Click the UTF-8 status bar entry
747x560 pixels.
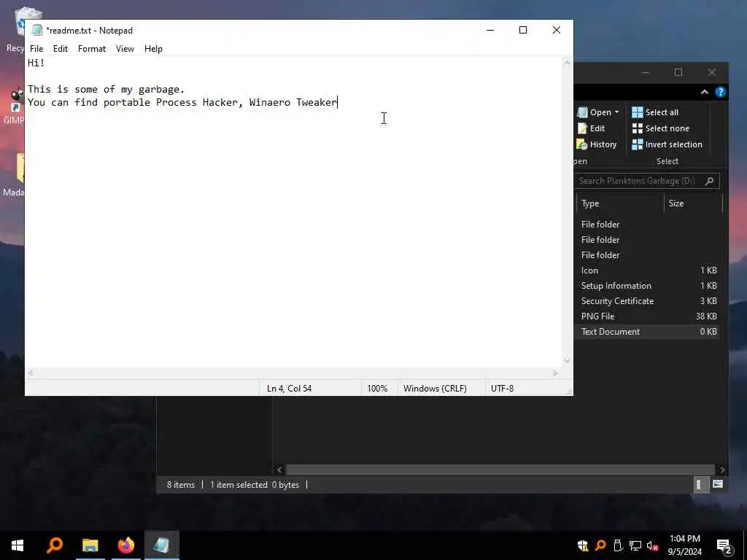tap(502, 389)
